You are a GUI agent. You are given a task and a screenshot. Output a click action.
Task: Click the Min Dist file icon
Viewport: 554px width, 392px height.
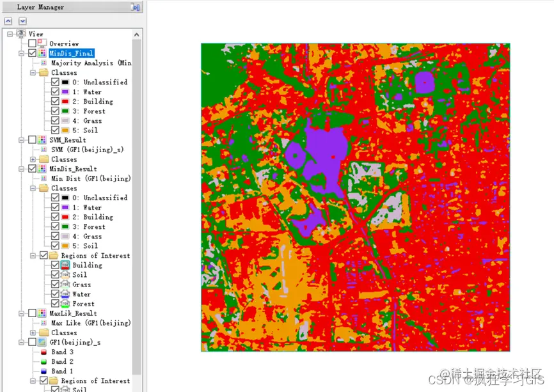[44, 178]
